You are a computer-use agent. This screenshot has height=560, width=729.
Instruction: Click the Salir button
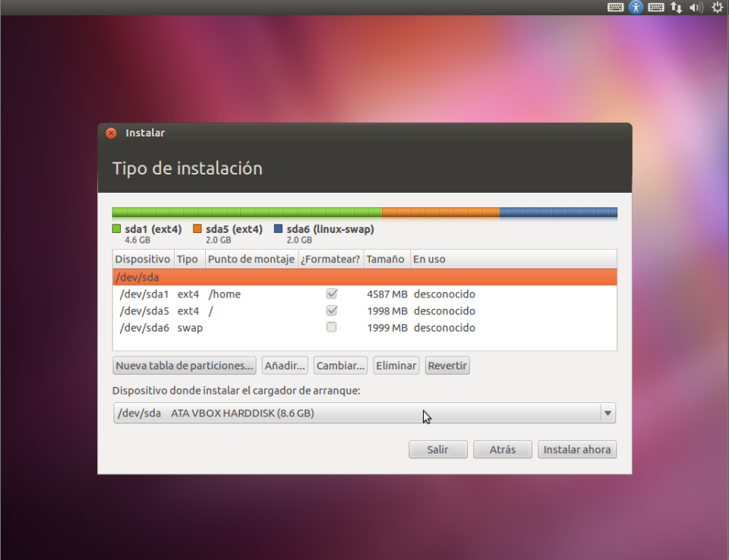point(438,449)
